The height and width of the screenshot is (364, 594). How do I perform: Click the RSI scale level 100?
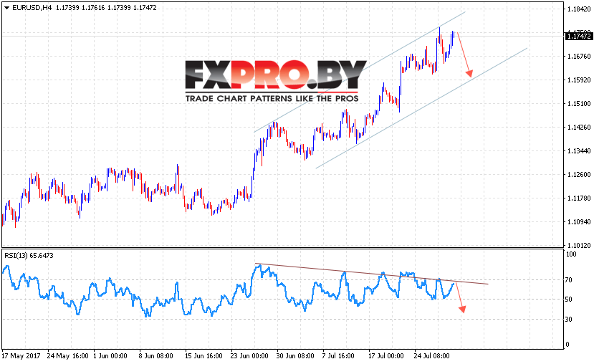click(571, 254)
